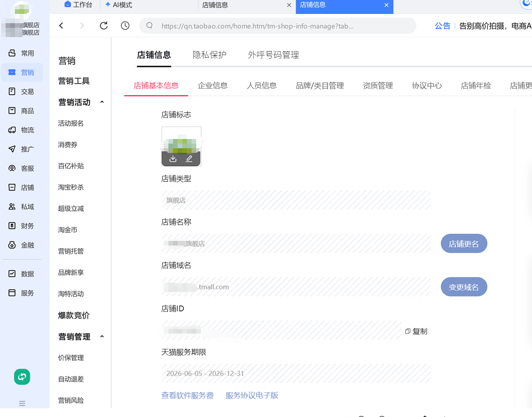Open the 协议中心 sub-tab
Viewport: 532px width, 417px height.
pos(427,85)
